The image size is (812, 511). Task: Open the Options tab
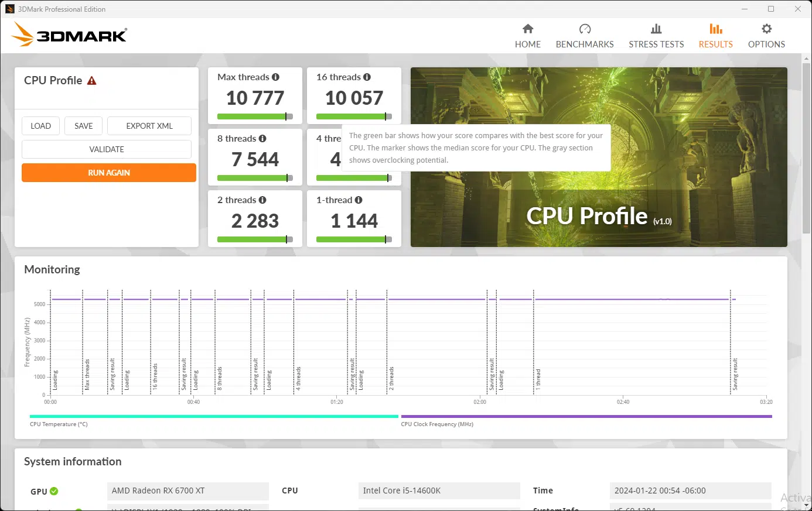pos(766,36)
